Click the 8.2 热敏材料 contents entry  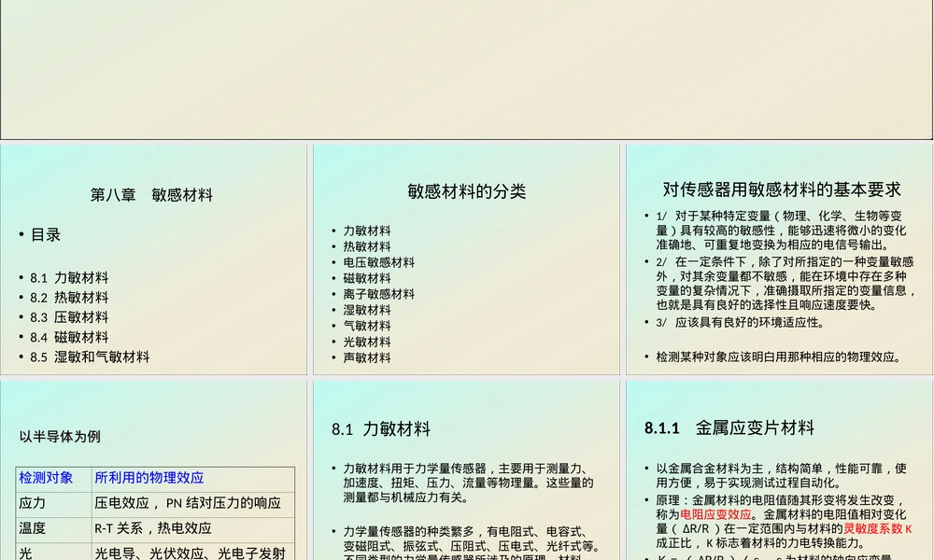69,298
